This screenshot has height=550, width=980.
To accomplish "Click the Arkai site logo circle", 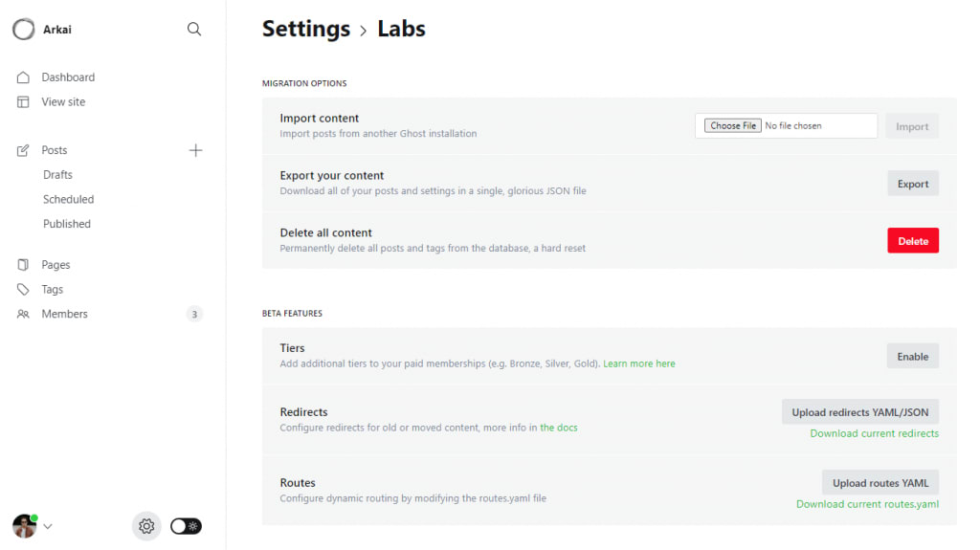I will [x=24, y=30].
